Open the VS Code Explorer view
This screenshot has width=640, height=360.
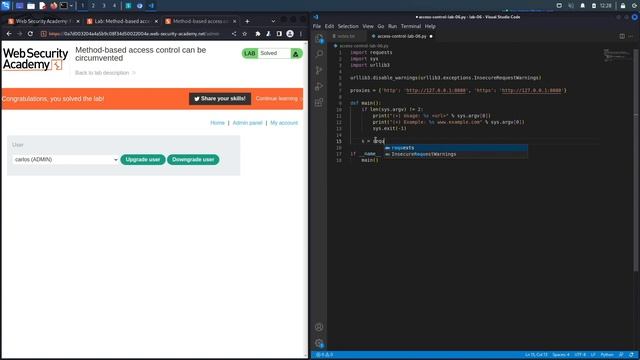319,38
